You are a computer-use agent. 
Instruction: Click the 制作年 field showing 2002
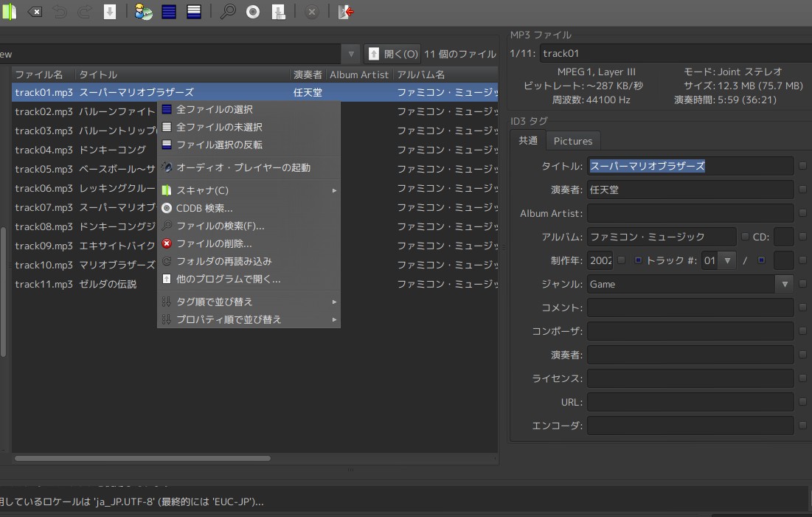point(600,260)
